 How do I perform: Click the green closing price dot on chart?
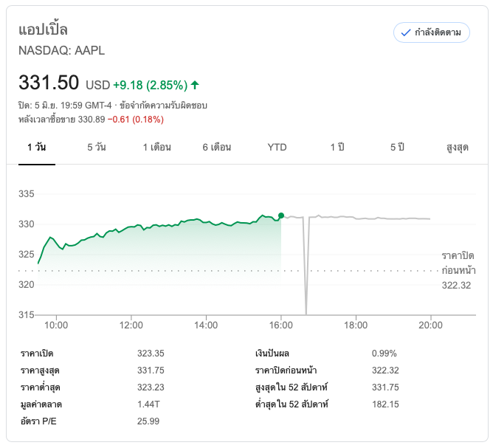click(281, 216)
